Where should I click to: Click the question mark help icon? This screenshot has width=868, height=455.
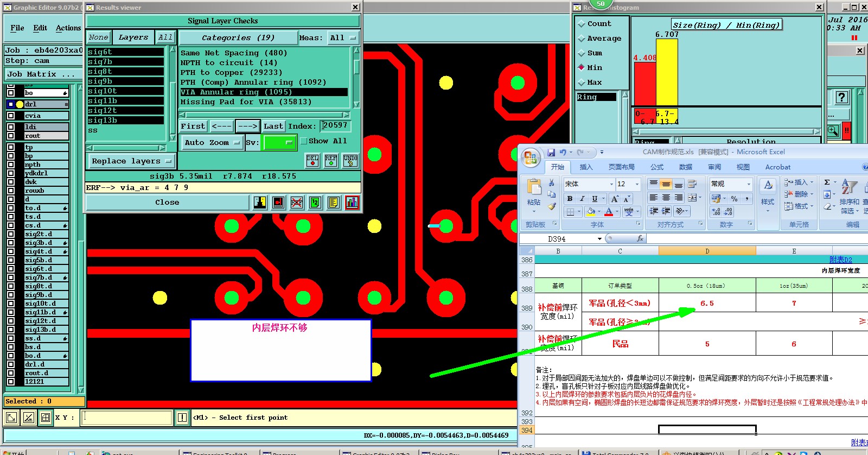click(x=841, y=97)
